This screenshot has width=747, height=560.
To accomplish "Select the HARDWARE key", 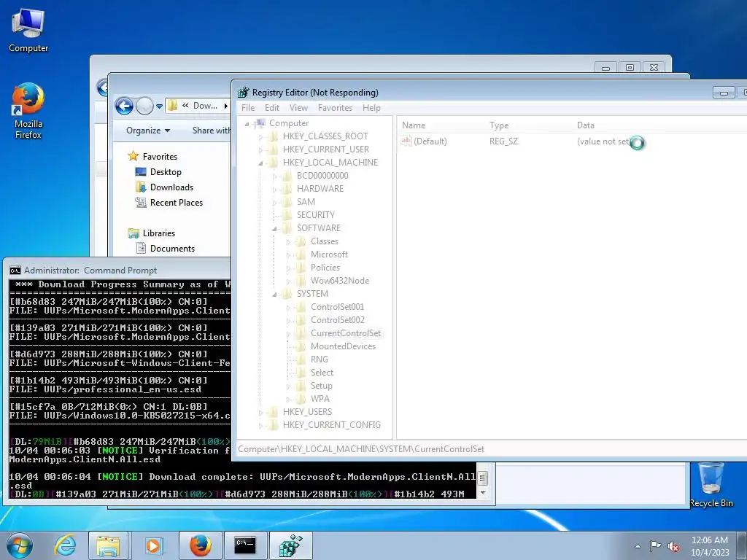I will coord(320,189).
